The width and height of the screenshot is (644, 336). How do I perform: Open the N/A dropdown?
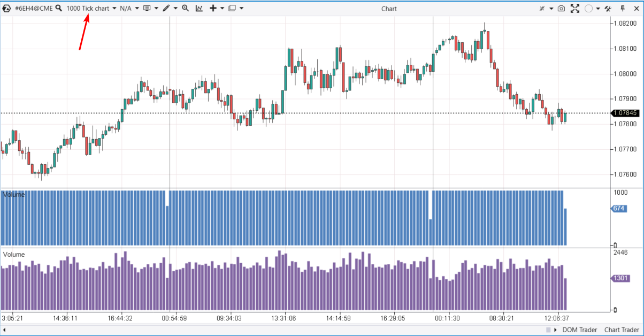[137, 9]
